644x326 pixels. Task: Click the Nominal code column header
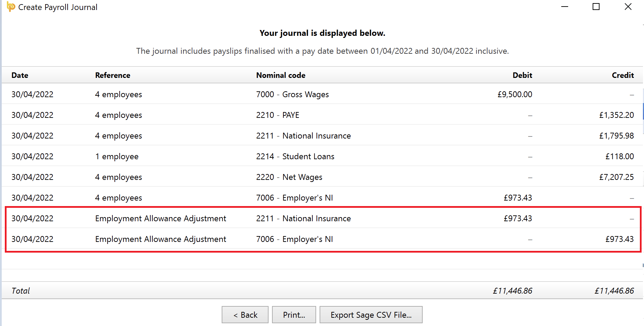coord(281,75)
